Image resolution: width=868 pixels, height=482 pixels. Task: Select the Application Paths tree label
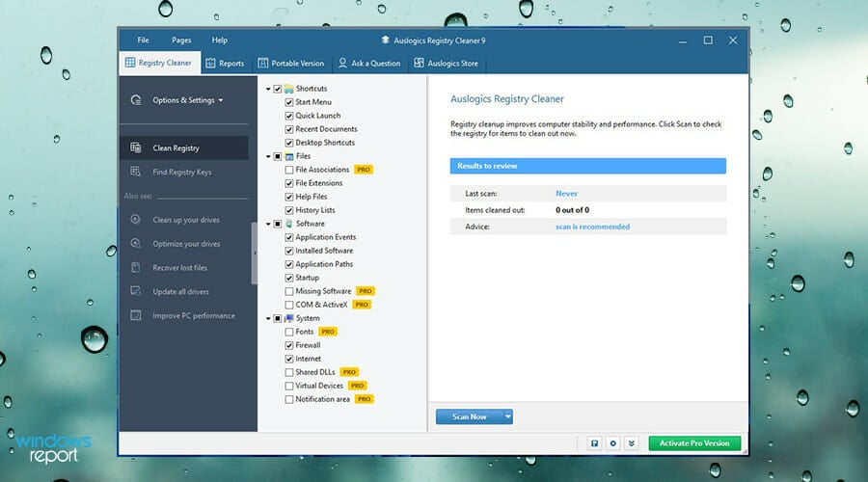coord(324,264)
